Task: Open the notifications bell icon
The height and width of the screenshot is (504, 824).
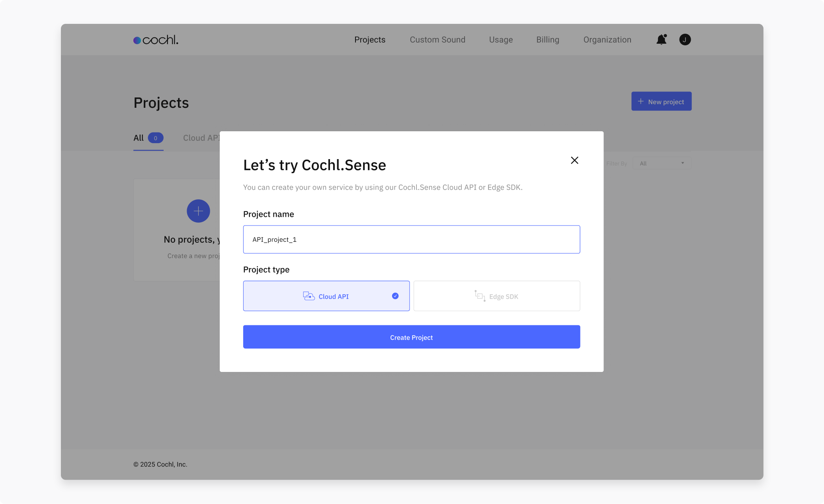Action: point(662,39)
